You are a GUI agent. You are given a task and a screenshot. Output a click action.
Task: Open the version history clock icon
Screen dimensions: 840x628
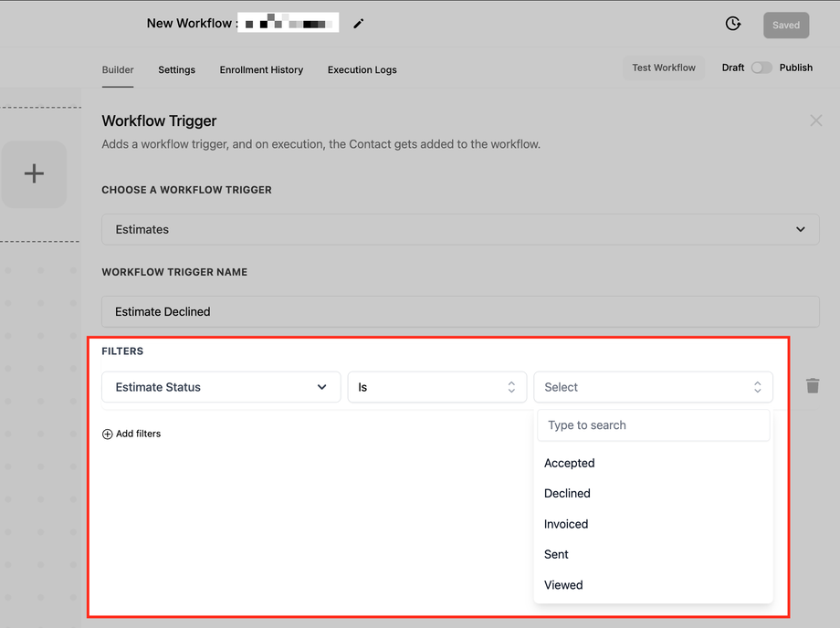[733, 24]
